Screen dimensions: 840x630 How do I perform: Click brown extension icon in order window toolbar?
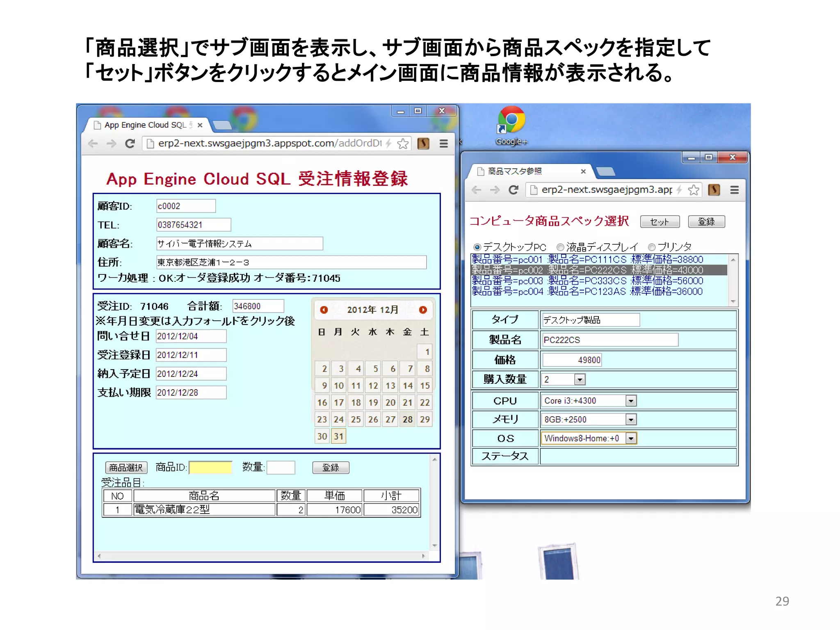pos(423,144)
